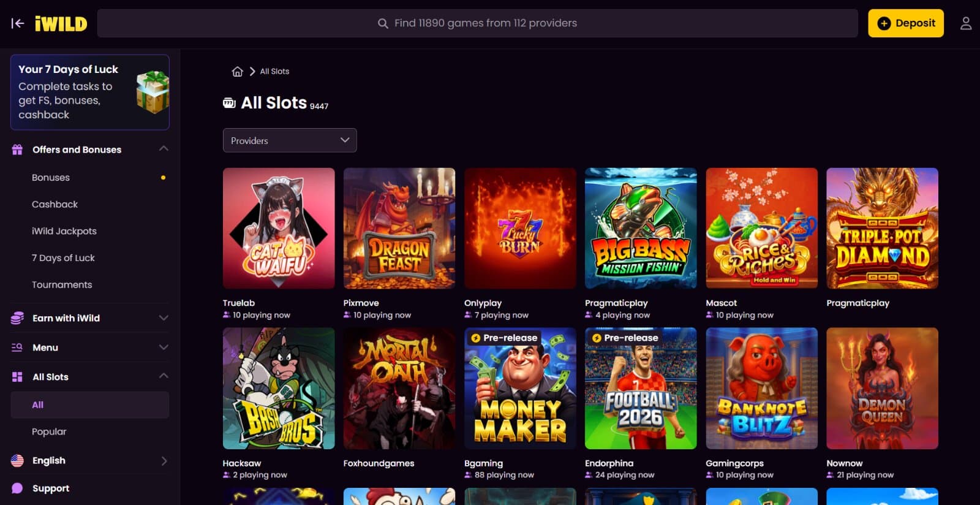
Task: Click '24 playing now' text
Action: pos(625,475)
